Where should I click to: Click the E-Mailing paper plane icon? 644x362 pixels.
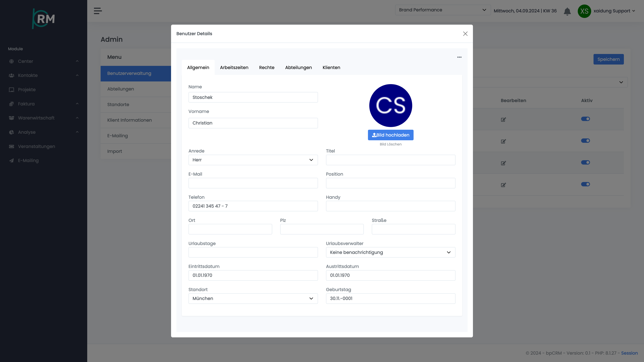pyautogui.click(x=12, y=160)
